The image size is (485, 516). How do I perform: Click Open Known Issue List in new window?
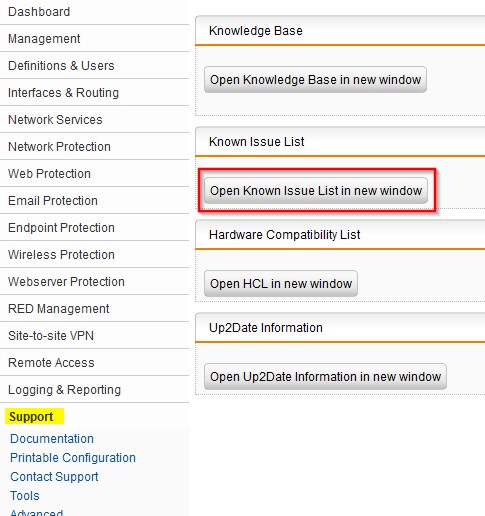pyautogui.click(x=316, y=190)
